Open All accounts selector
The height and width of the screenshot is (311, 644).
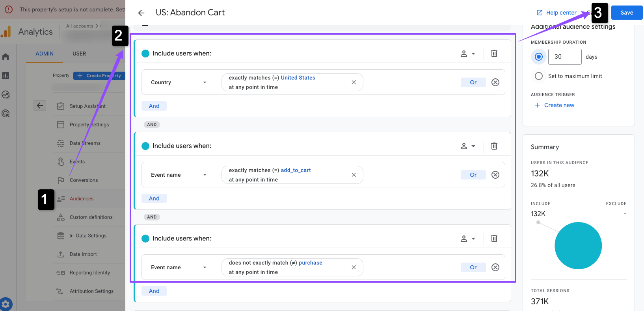(x=82, y=26)
